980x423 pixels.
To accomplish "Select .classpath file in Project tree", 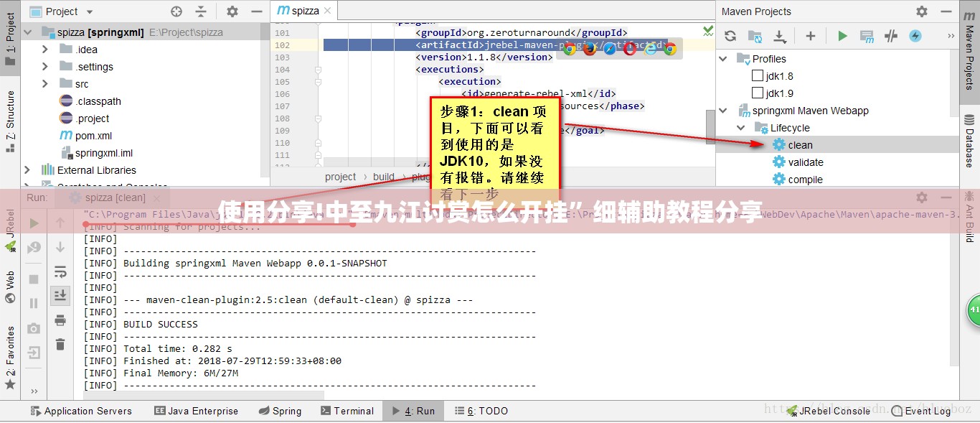I will pyautogui.click(x=98, y=101).
